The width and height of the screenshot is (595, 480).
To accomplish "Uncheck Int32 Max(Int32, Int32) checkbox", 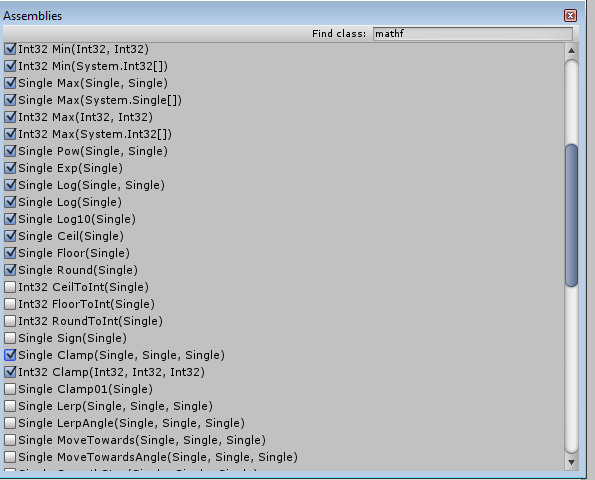I will pyautogui.click(x=10, y=117).
